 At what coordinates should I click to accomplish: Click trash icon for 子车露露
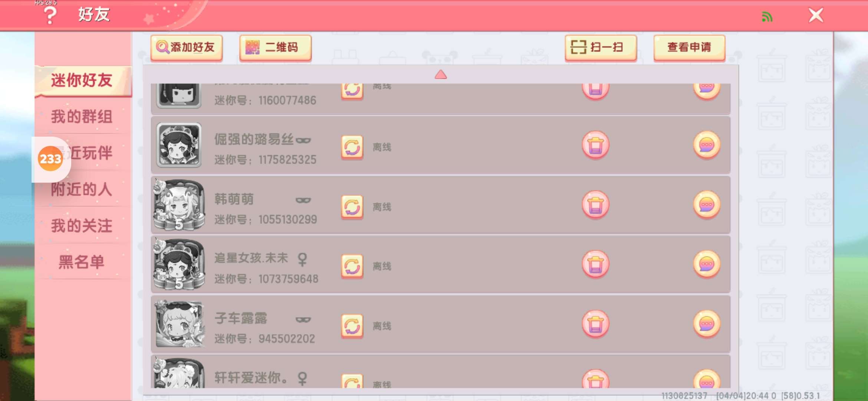pos(595,324)
